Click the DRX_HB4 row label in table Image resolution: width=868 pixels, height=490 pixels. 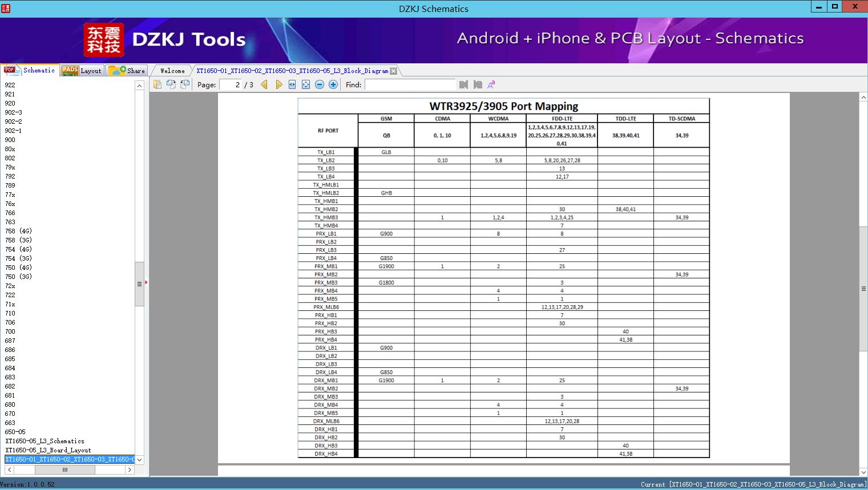click(x=326, y=454)
